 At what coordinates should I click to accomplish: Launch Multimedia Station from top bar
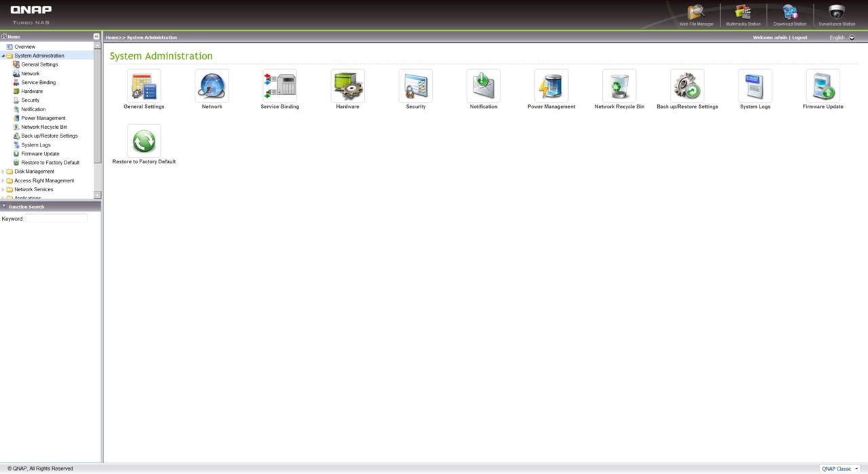(743, 15)
